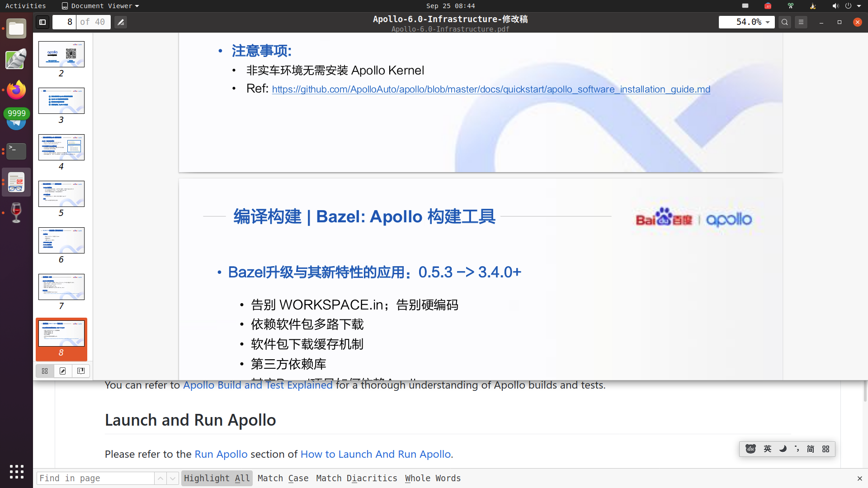Enable Whole Words matching
Screen dimensions: 868x488
click(432, 478)
